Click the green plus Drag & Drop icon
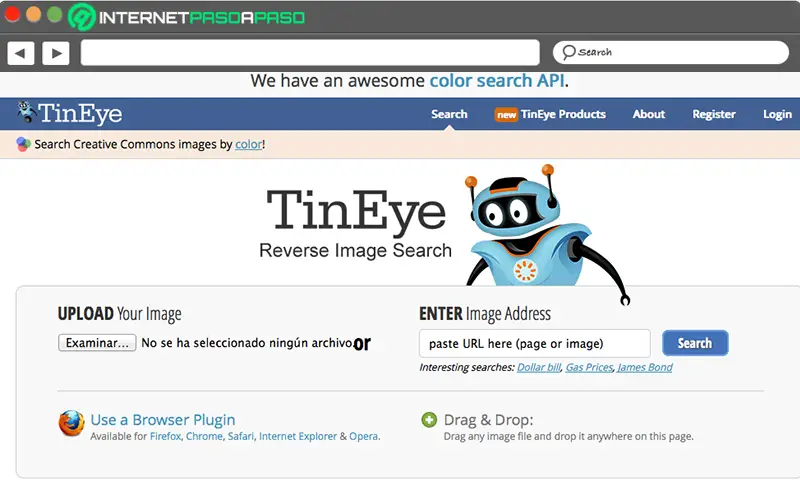 (429, 420)
